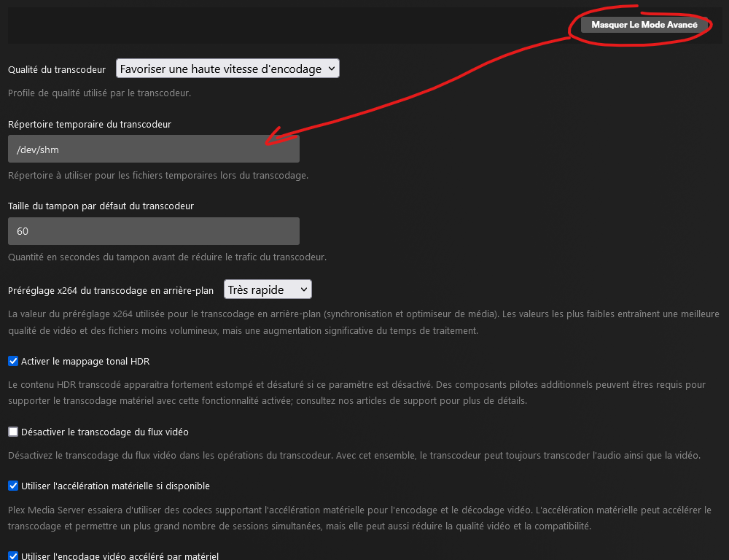
Task: Click the description starting 'Désactivez le transcodage du flux'
Action: [354, 455]
